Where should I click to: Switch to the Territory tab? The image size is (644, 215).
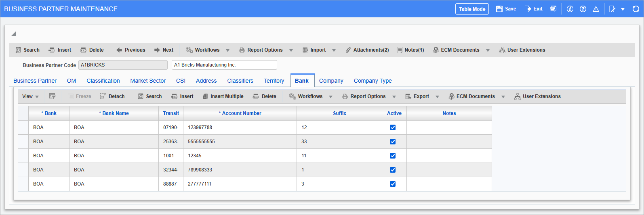click(274, 81)
